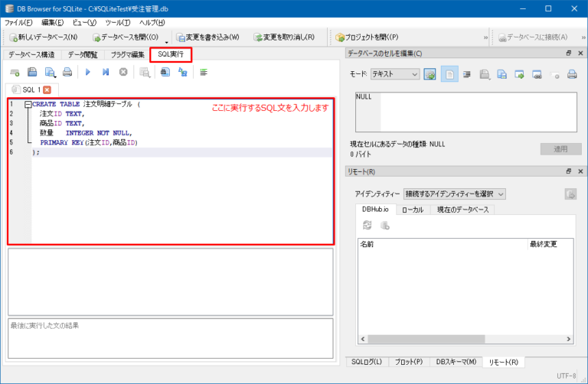Image resolution: width=588 pixels, height=384 pixels.
Task: Open the 接続するアイデンティティーを選択 dropdown
Action: pos(455,194)
